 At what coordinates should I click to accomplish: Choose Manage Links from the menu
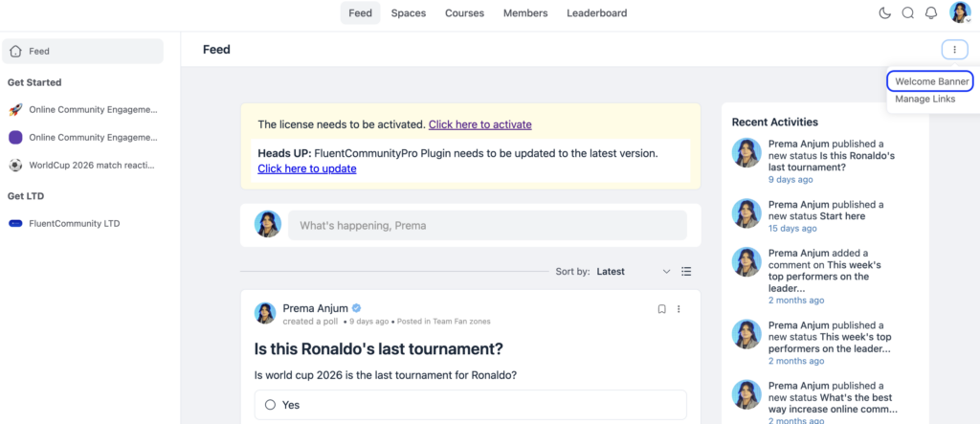click(925, 99)
